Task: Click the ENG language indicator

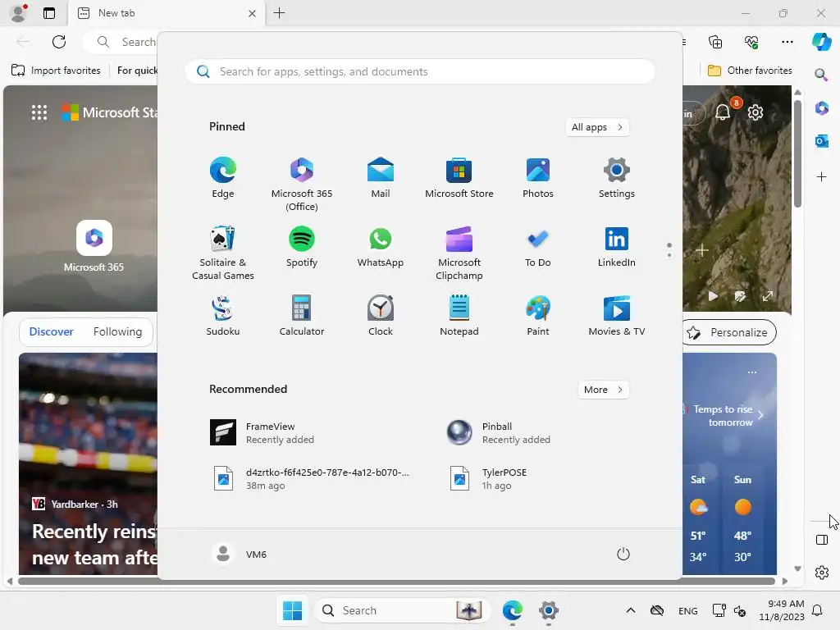Action: [x=688, y=610]
